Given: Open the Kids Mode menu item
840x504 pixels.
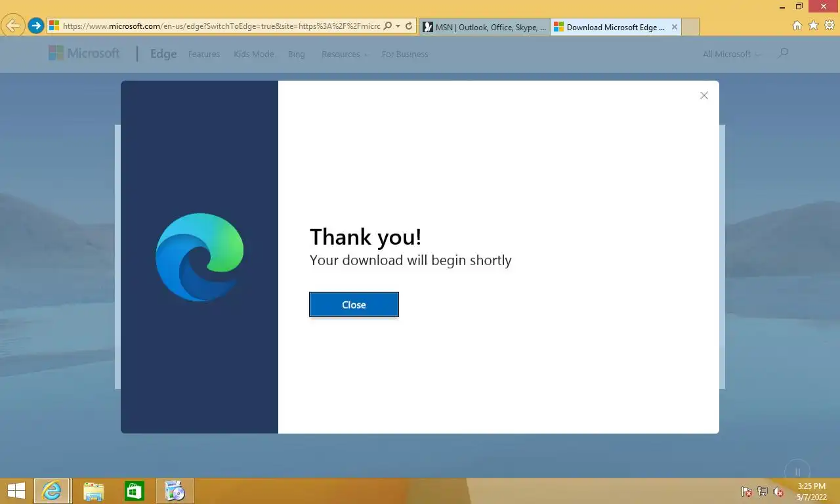Looking at the screenshot, I should click(x=254, y=54).
